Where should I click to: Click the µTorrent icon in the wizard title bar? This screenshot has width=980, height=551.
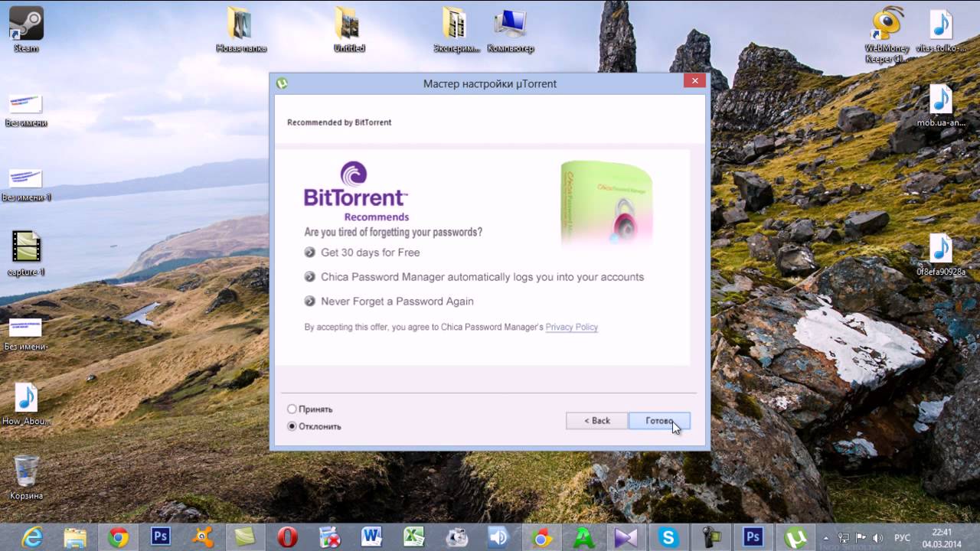[282, 83]
